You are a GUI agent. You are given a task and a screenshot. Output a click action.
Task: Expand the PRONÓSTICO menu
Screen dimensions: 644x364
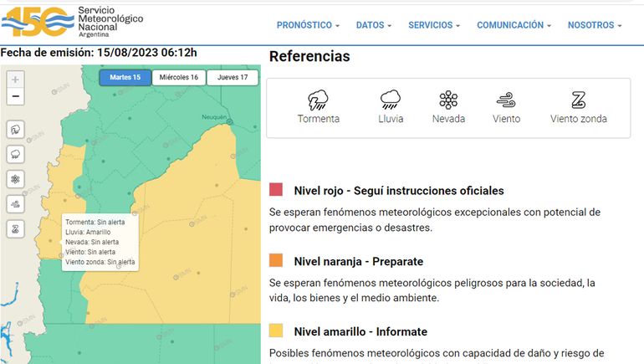308,25
